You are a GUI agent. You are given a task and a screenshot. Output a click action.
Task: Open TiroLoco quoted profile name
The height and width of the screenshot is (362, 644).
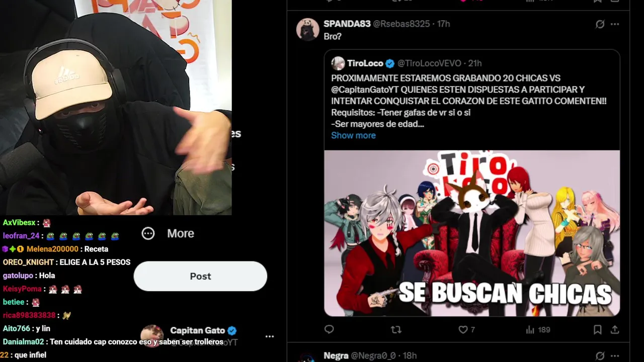point(365,63)
